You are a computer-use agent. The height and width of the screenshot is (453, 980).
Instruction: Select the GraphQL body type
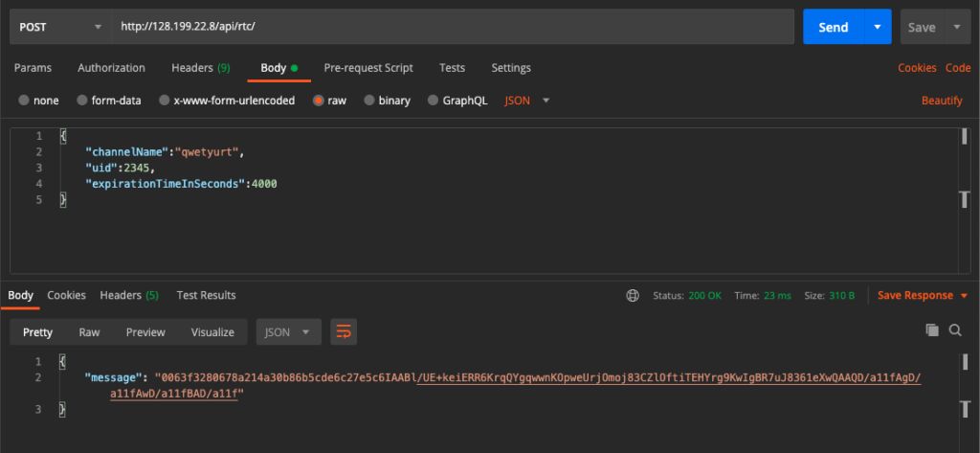(x=457, y=101)
